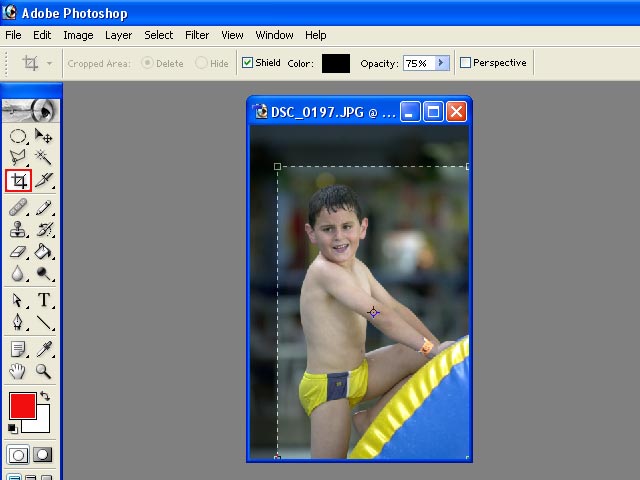Click the crop center point crosshair
Image resolution: width=640 pixels, height=480 pixels.
pos(373,313)
